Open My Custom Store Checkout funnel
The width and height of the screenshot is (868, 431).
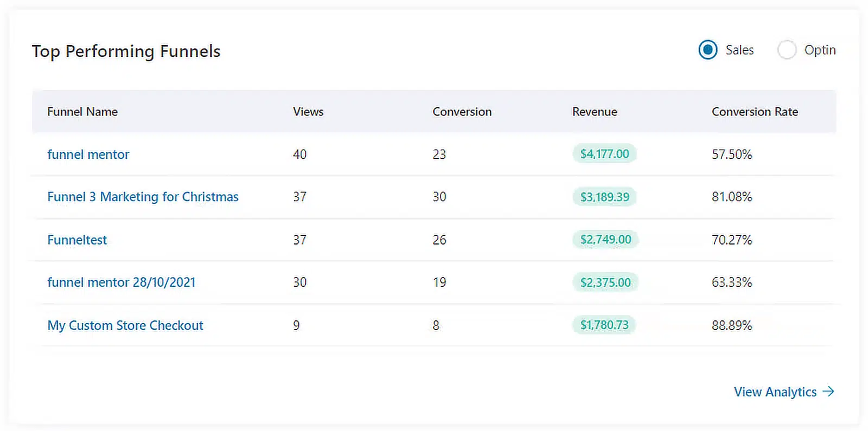(x=125, y=325)
